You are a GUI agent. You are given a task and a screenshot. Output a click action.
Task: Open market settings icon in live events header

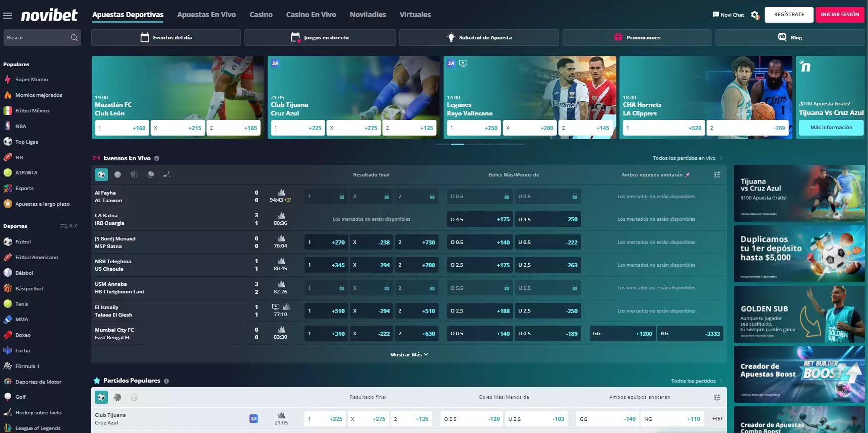717,175
